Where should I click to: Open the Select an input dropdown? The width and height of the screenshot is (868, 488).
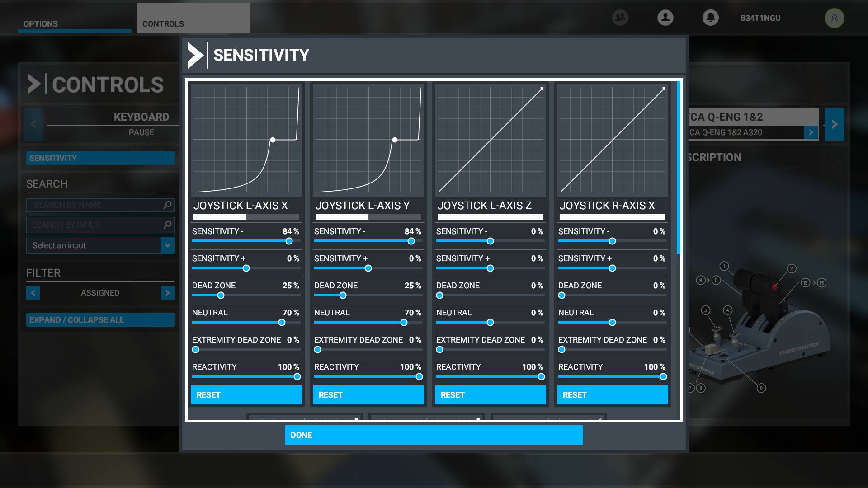tap(167, 245)
